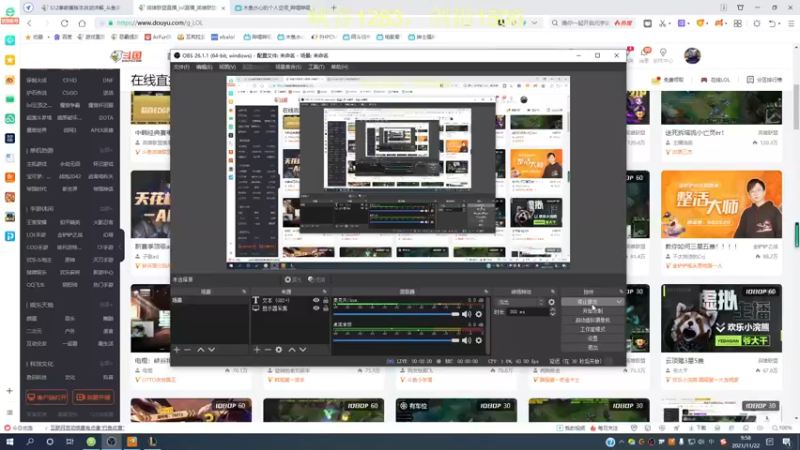The width and height of the screenshot is (800, 450).
Task: Click 开始录制 start recording button
Action: 592,311
